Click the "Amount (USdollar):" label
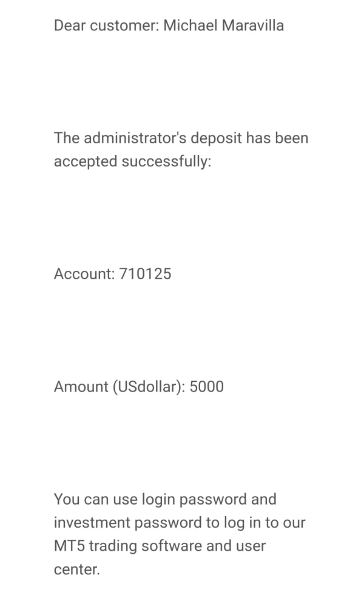 tap(120, 387)
